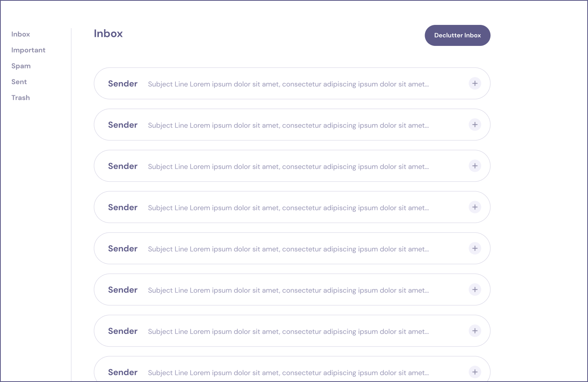The image size is (588, 382).
Task: Go to the Sent folder
Action: point(19,82)
